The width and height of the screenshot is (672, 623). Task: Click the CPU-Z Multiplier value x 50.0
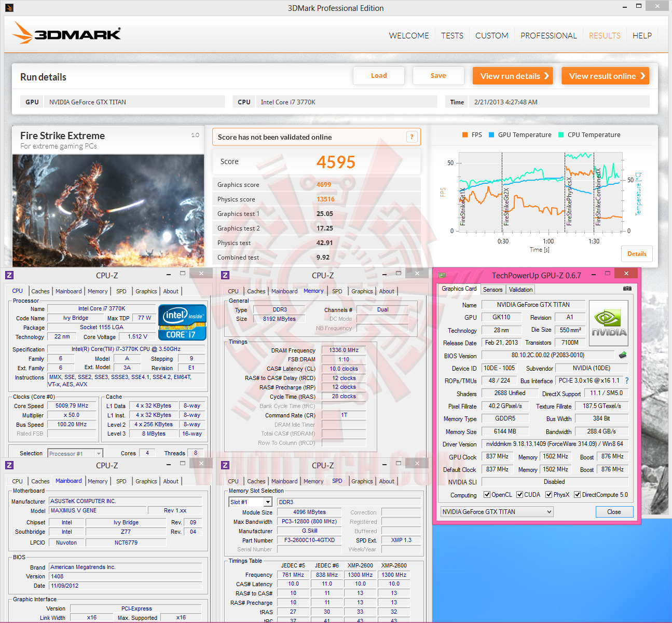[x=72, y=415]
